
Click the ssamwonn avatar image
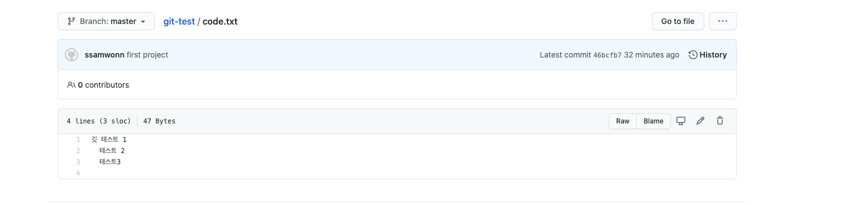click(71, 55)
